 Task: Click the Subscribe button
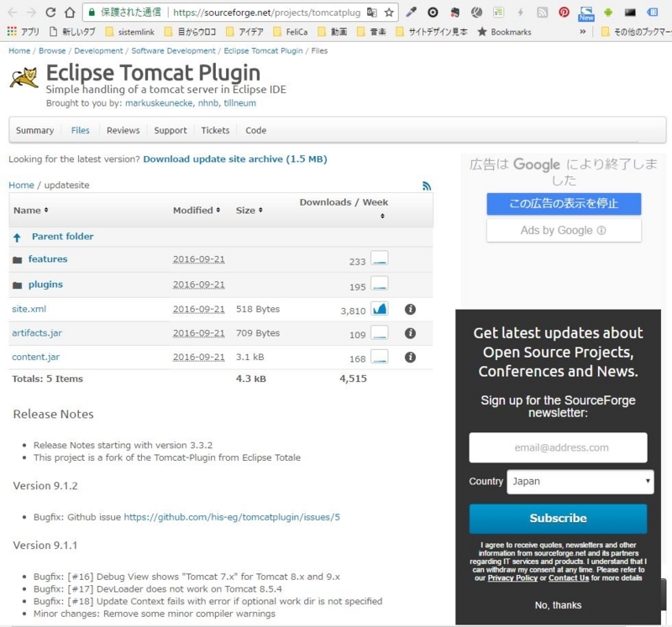pos(558,518)
